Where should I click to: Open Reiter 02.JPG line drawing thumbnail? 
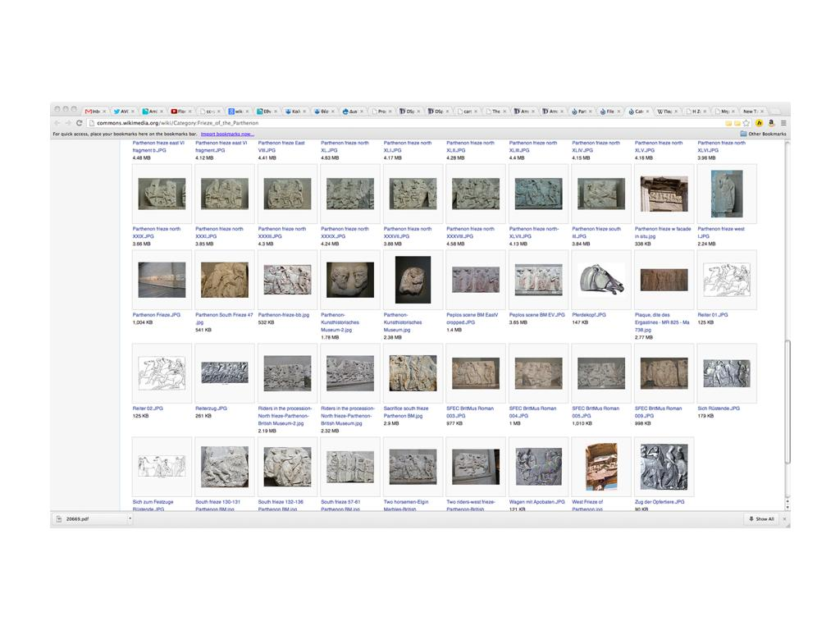pos(162,373)
